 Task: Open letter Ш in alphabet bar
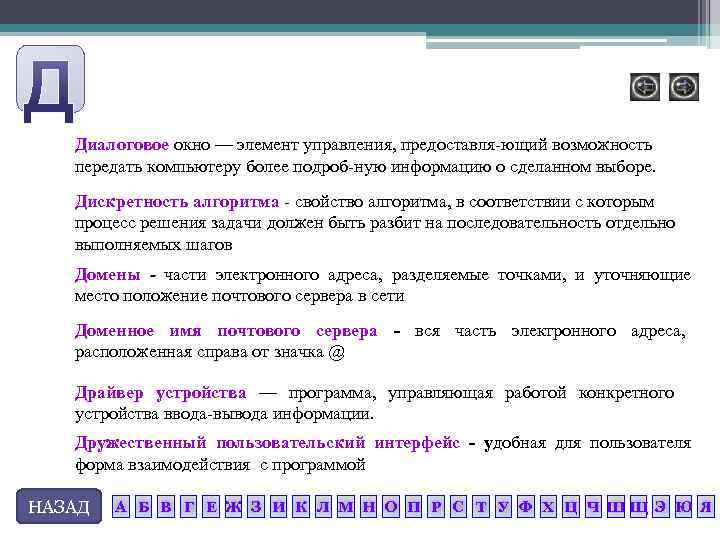pos(616,507)
